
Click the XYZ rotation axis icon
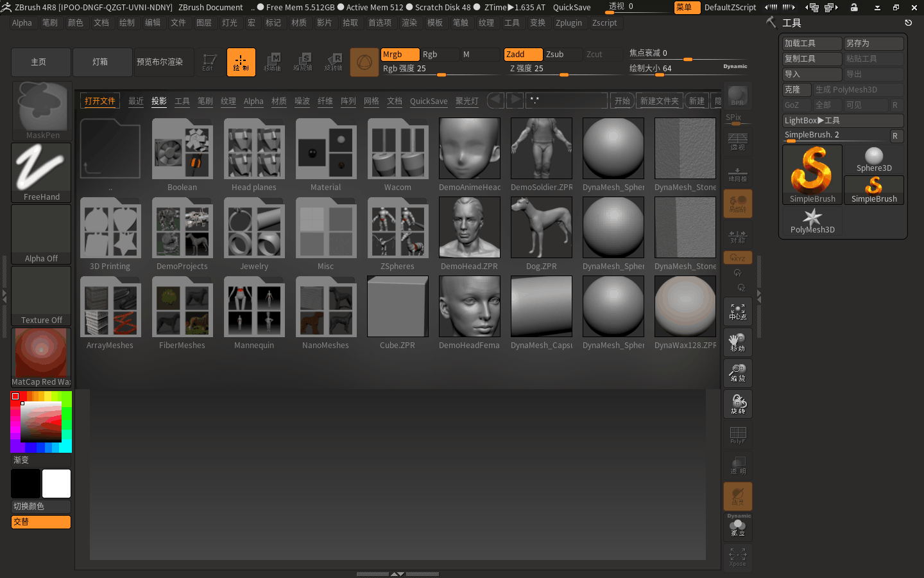point(738,258)
